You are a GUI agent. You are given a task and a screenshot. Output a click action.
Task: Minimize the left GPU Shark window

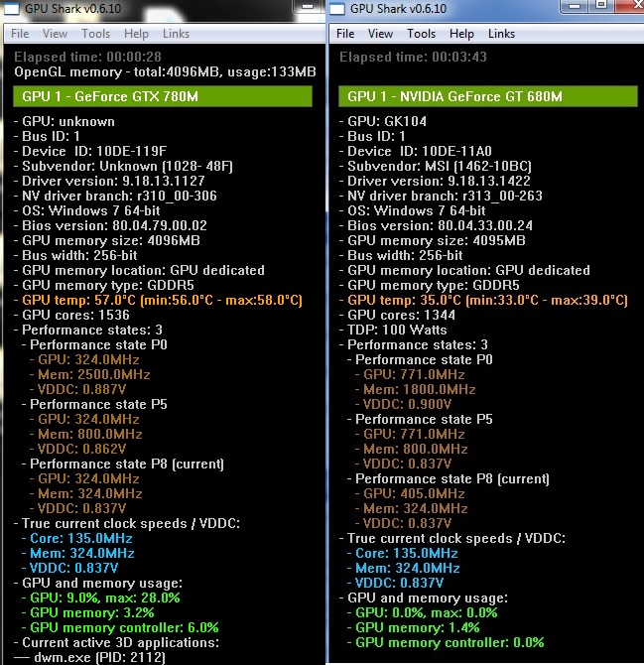309,6
